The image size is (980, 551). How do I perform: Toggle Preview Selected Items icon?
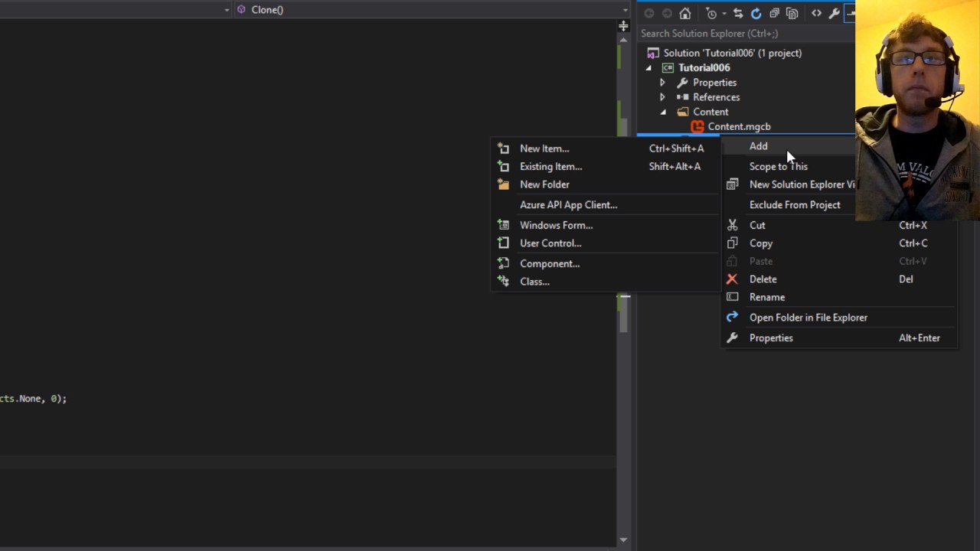850,13
